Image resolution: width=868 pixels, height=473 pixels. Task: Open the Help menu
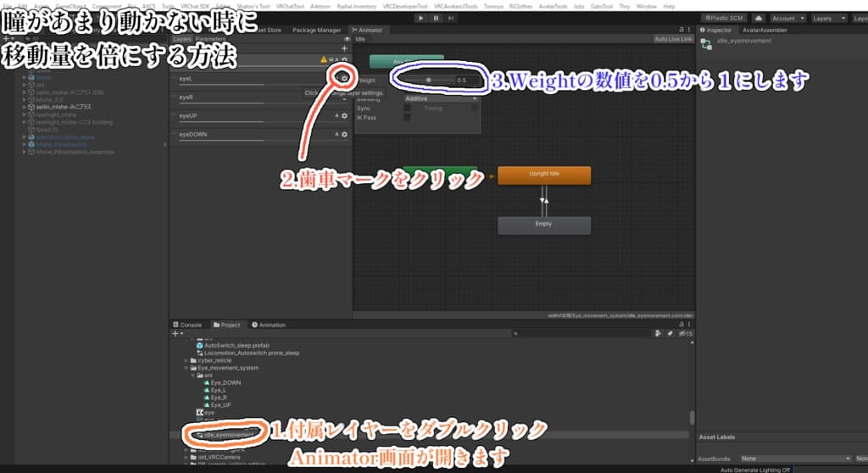click(x=669, y=6)
